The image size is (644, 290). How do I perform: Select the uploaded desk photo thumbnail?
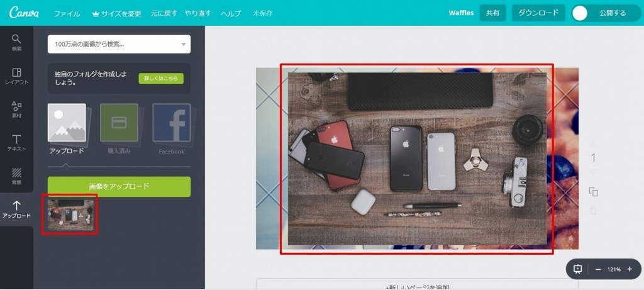[70, 215]
